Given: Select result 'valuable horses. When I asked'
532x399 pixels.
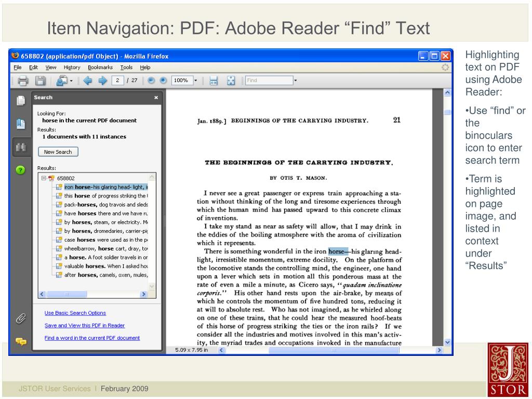Looking at the screenshot, I should click(x=106, y=267).
